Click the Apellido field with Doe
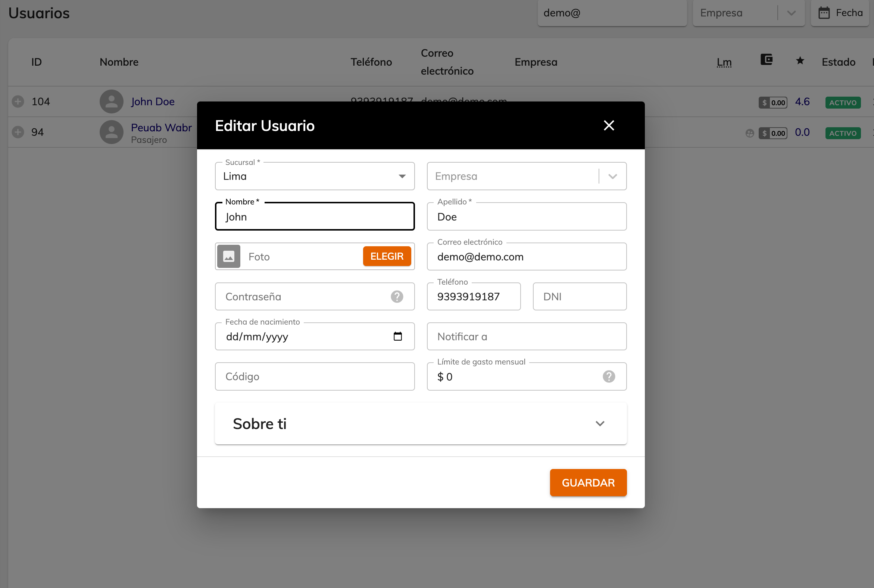Image resolution: width=874 pixels, height=588 pixels. point(526,217)
